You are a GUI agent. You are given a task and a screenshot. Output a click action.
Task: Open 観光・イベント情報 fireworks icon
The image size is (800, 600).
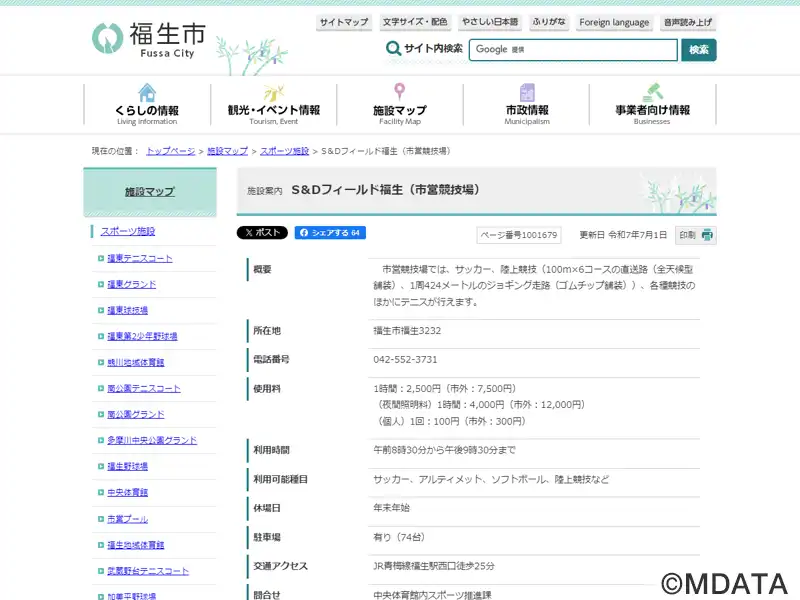[x=273, y=93]
